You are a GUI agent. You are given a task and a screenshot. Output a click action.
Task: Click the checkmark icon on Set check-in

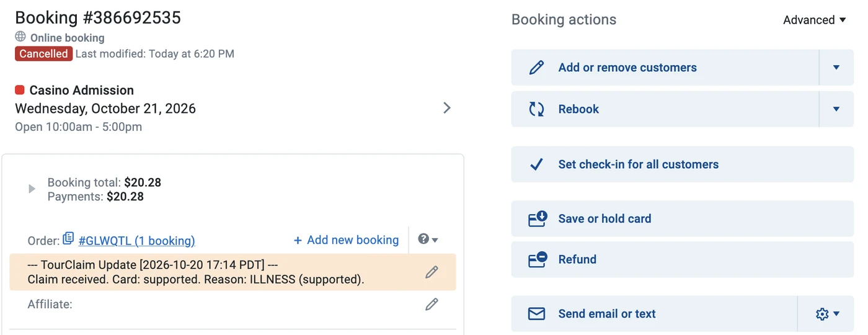click(x=536, y=164)
